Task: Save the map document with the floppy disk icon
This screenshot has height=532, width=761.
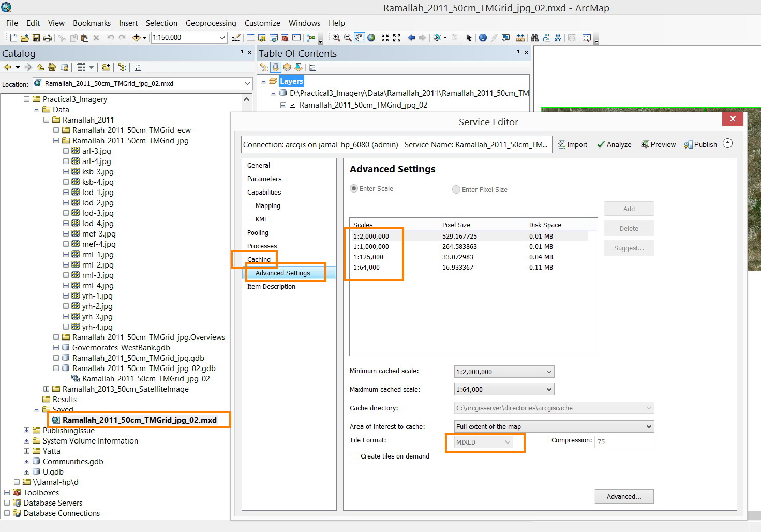Action: (36, 38)
